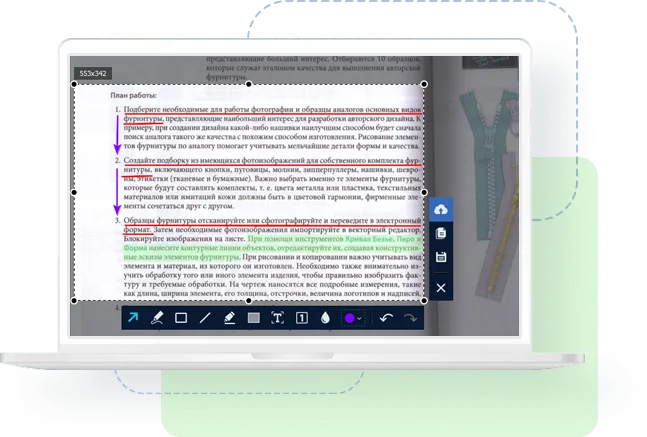Select the Filled rectangle tool
The height and width of the screenshot is (437, 647).
253,318
